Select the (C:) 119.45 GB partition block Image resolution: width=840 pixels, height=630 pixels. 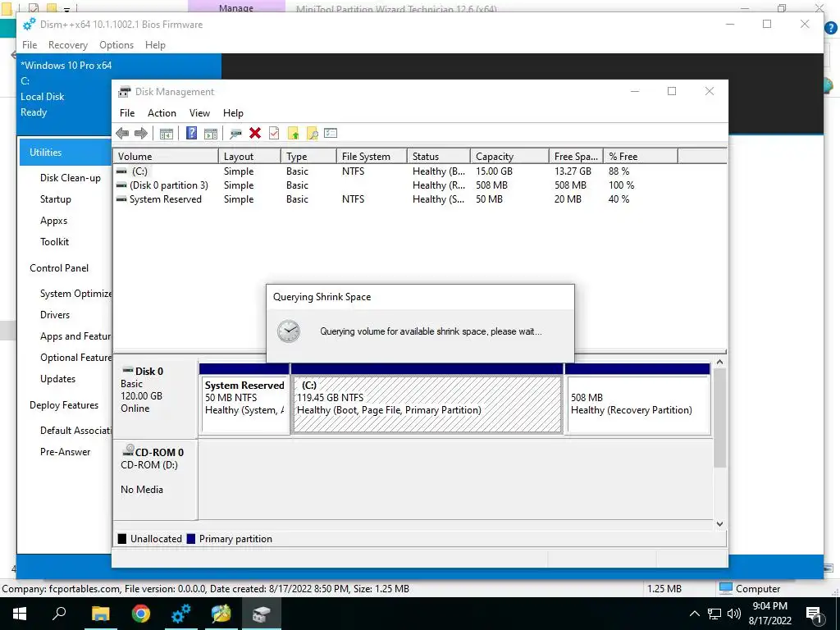click(x=427, y=398)
